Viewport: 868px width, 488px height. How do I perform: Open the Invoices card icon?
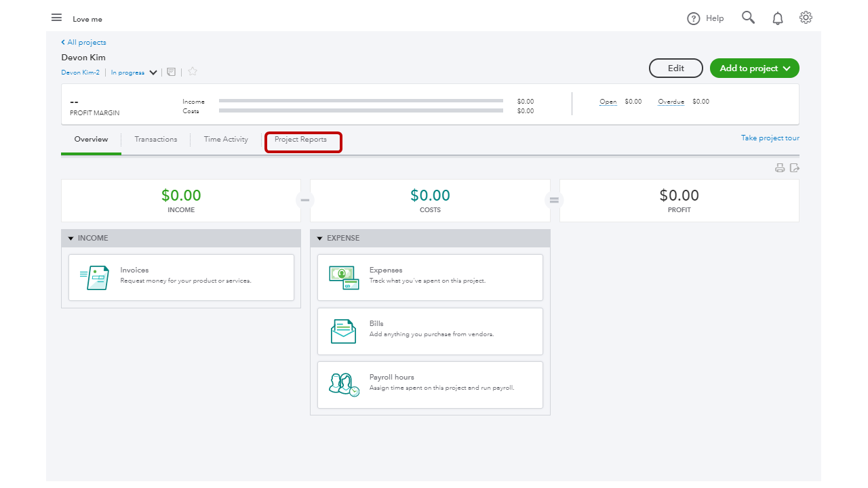tap(95, 277)
